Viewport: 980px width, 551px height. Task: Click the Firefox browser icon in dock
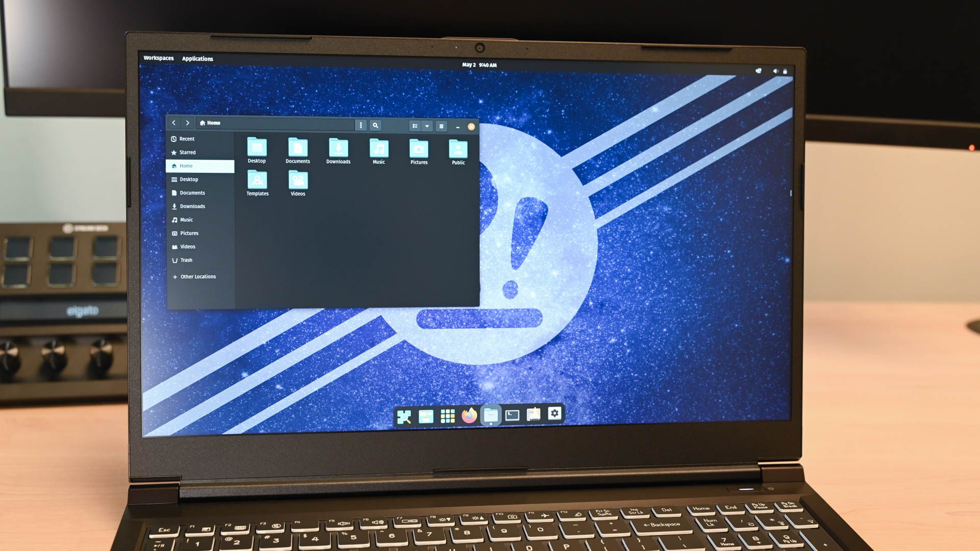pyautogui.click(x=469, y=414)
